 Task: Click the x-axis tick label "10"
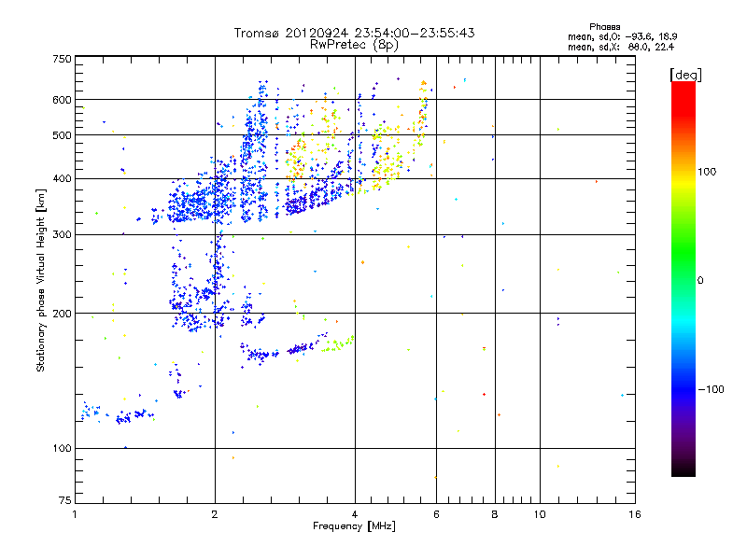coord(540,514)
